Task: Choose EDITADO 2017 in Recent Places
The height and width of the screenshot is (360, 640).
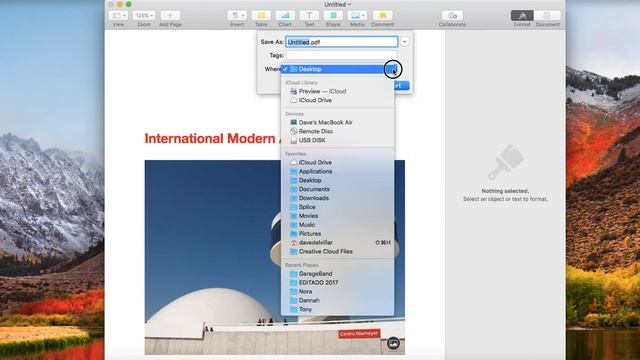Action: point(338,282)
